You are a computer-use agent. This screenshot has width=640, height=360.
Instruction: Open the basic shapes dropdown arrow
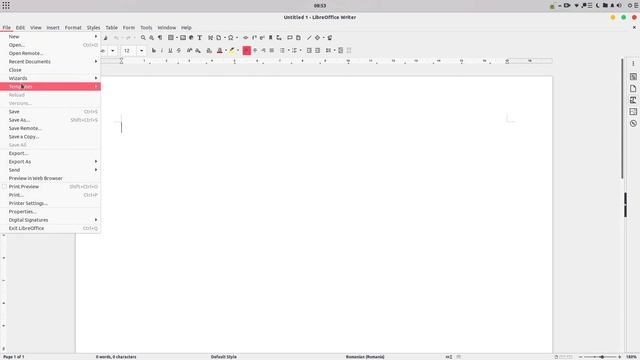(323, 38)
